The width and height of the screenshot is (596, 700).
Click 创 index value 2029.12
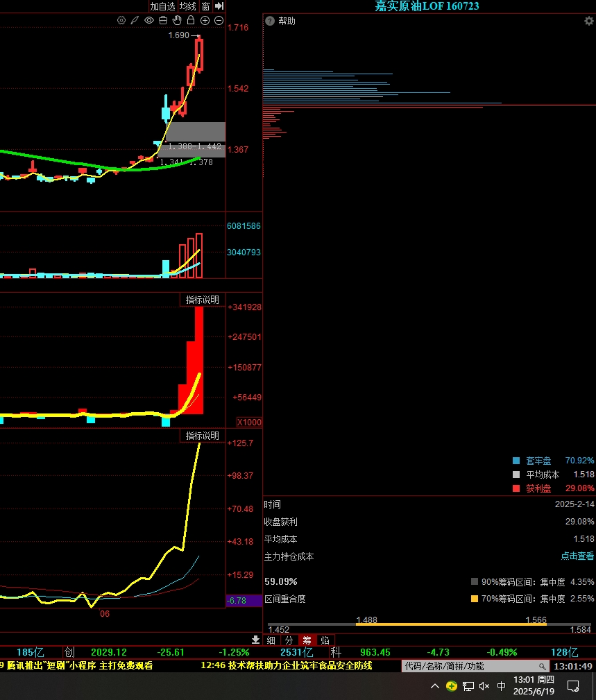[108, 652]
